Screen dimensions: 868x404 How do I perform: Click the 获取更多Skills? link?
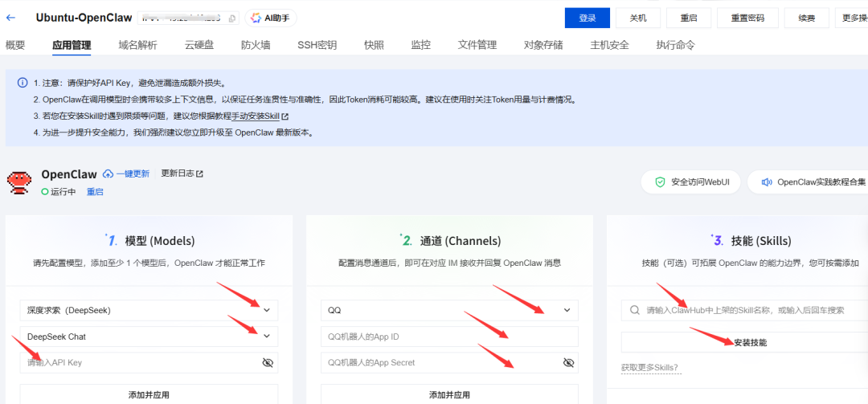tap(651, 368)
